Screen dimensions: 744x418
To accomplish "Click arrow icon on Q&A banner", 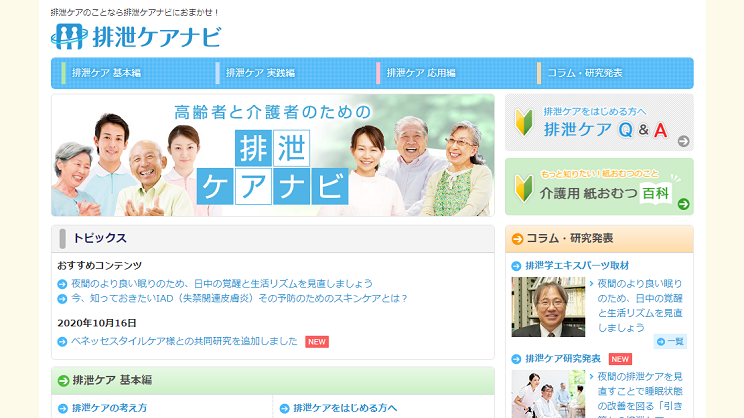I will tap(683, 141).
